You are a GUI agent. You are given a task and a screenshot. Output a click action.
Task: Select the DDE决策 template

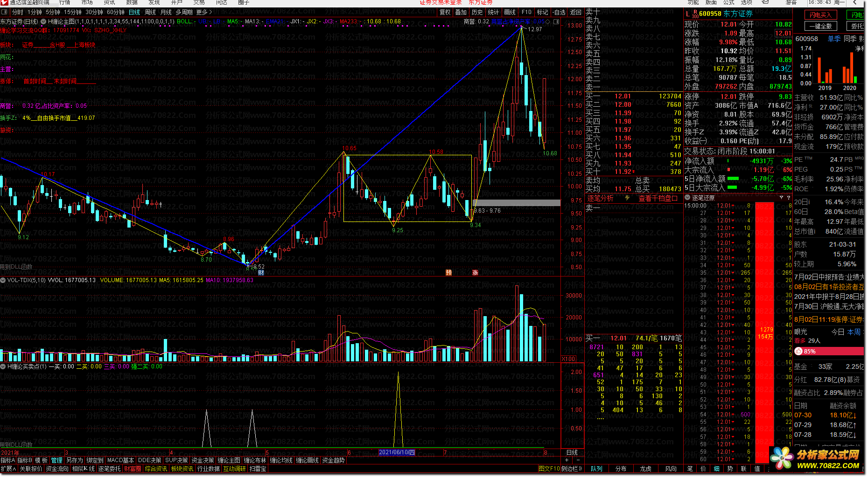[x=150, y=460]
